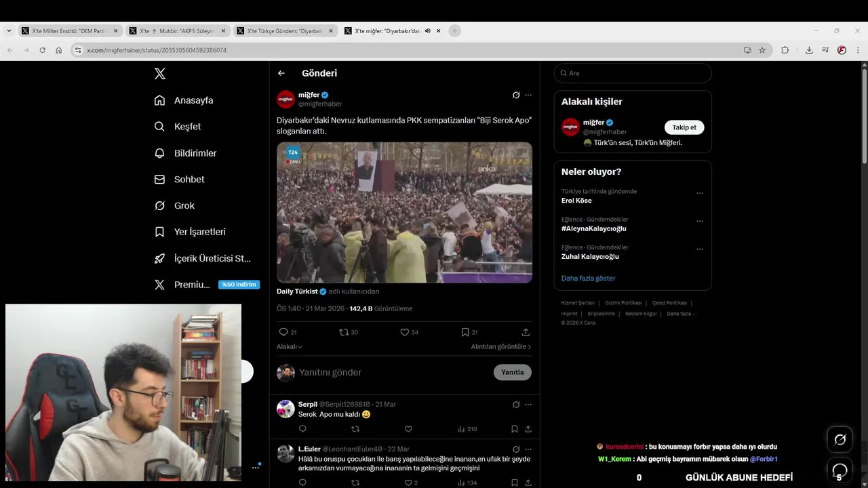Screen dimensions: 868x488
Task: View L.Euler's comment 134 views stats
Action: (x=467, y=483)
